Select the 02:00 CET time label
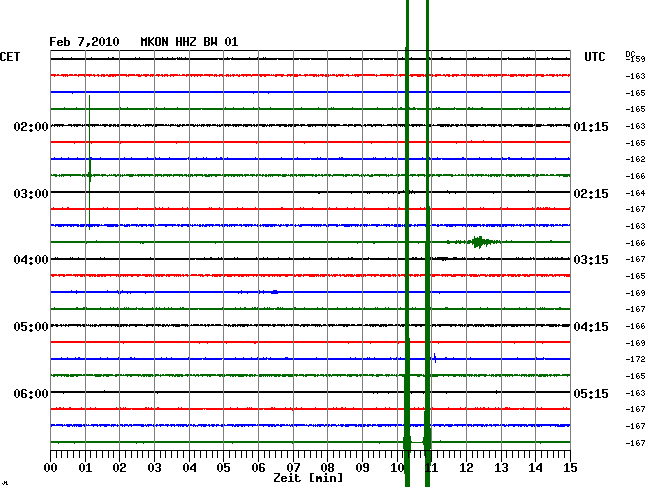This screenshot has width=650, height=494. 31,126
